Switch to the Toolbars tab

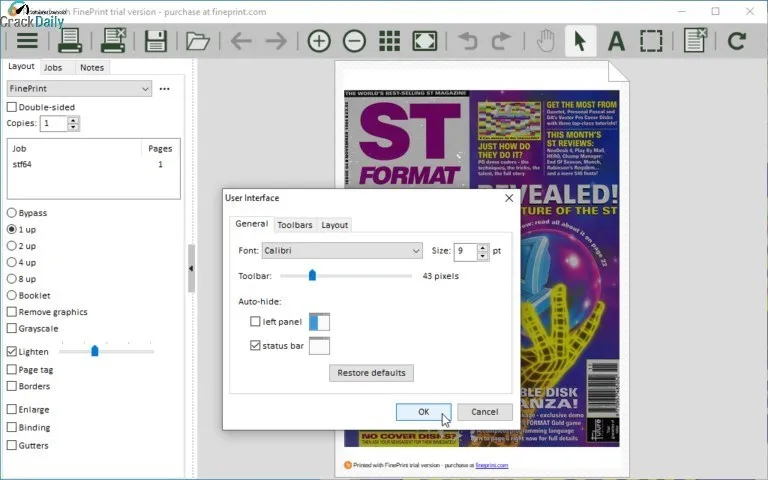tap(294, 225)
